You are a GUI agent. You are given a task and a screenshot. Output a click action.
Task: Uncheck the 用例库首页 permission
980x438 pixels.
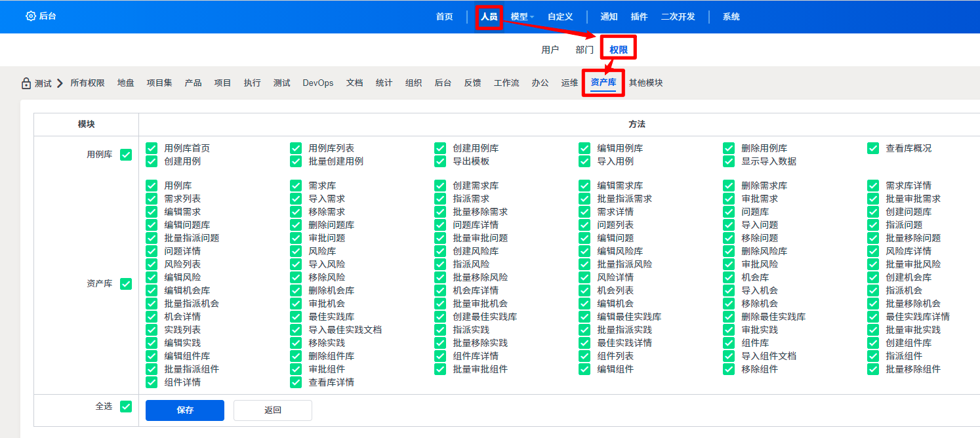click(152, 148)
